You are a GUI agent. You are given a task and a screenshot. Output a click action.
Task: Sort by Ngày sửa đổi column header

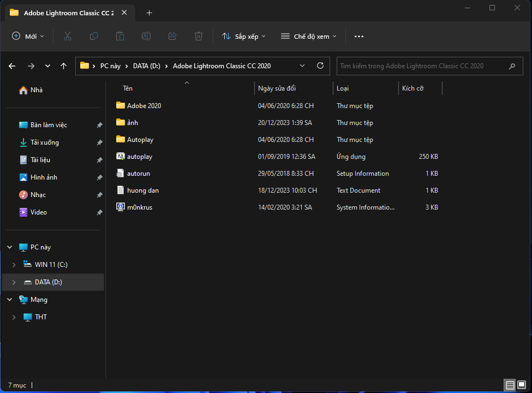coord(277,88)
